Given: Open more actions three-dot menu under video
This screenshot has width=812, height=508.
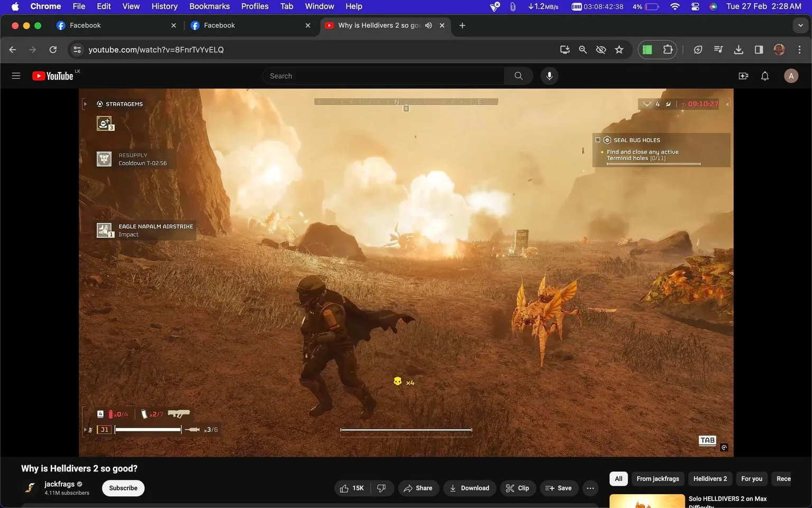Looking at the screenshot, I should tap(590, 488).
